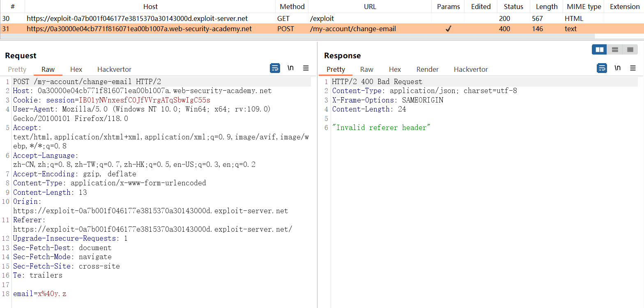Viewport: 644px width, 308px height.
Task: Sort history by Method column header
Action: coord(292,7)
